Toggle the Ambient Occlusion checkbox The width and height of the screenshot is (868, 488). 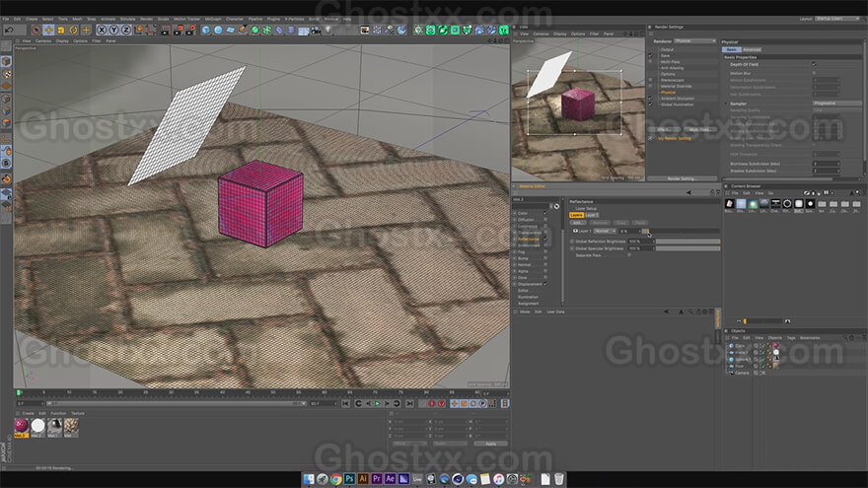(650, 98)
